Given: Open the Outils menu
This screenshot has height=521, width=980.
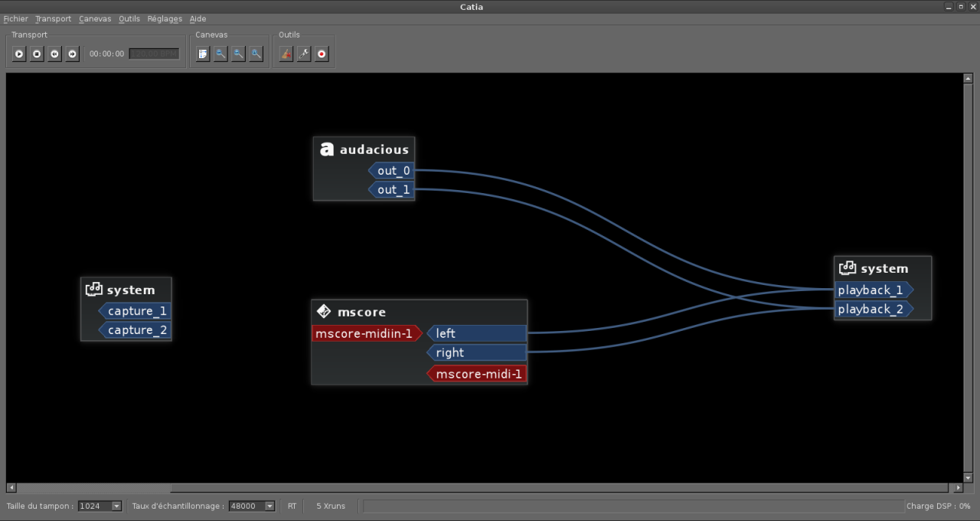Looking at the screenshot, I should tap(129, 18).
